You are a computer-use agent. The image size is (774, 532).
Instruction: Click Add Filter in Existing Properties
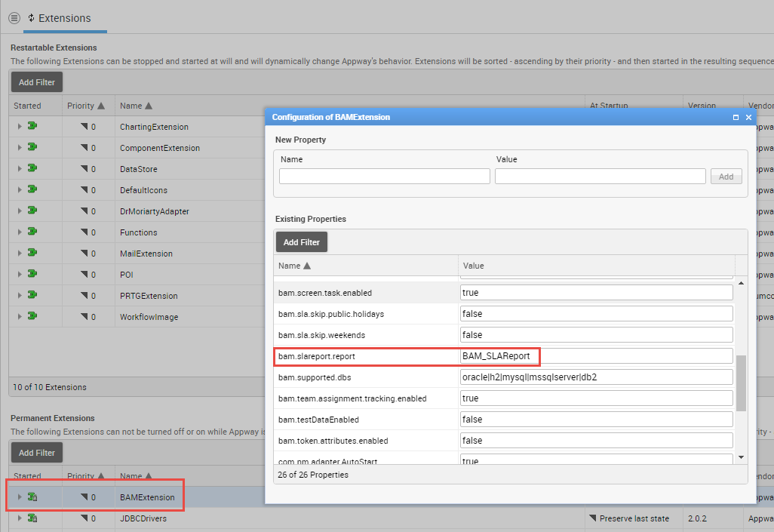(x=301, y=242)
